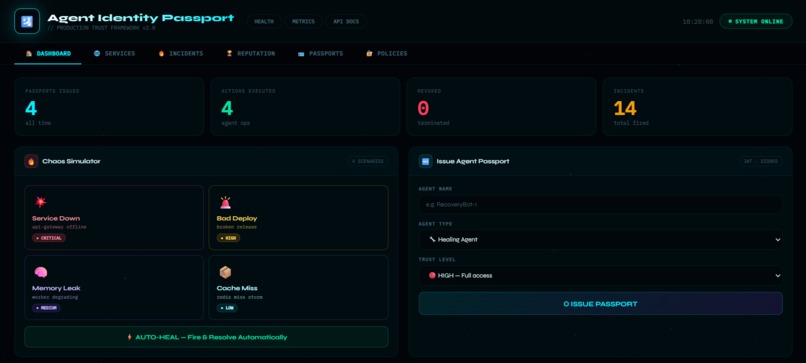806x363 pixels.
Task: Click the 4 Scenarios badge
Action: click(x=368, y=161)
